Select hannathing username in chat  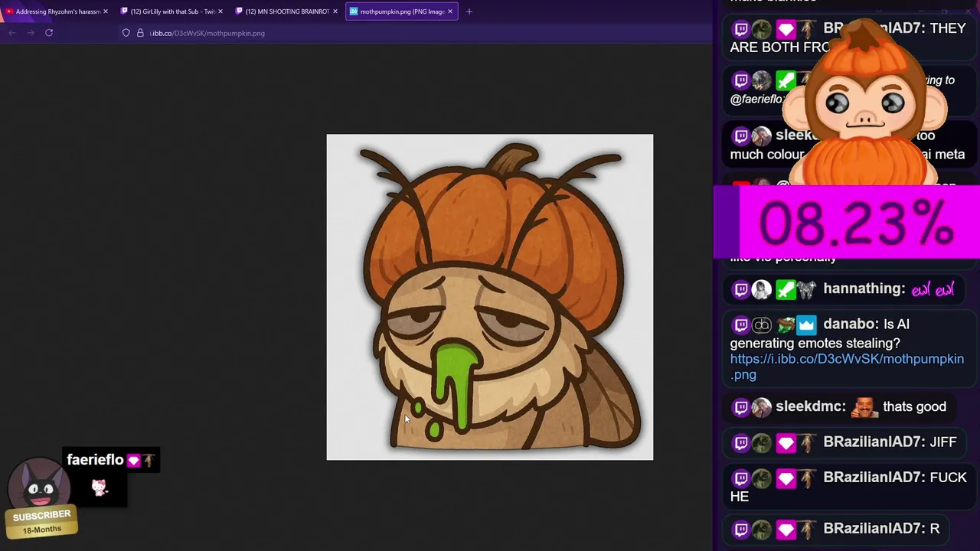[864, 289]
